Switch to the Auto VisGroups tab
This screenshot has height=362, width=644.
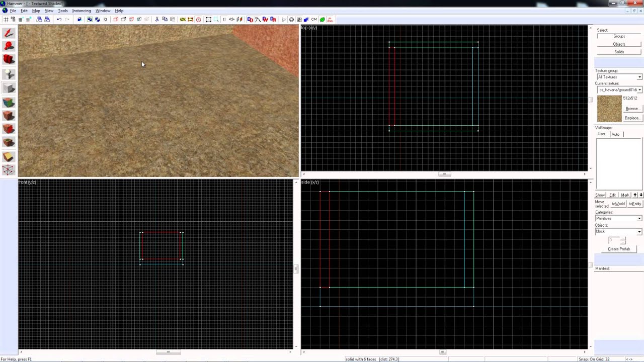pos(616,134)
